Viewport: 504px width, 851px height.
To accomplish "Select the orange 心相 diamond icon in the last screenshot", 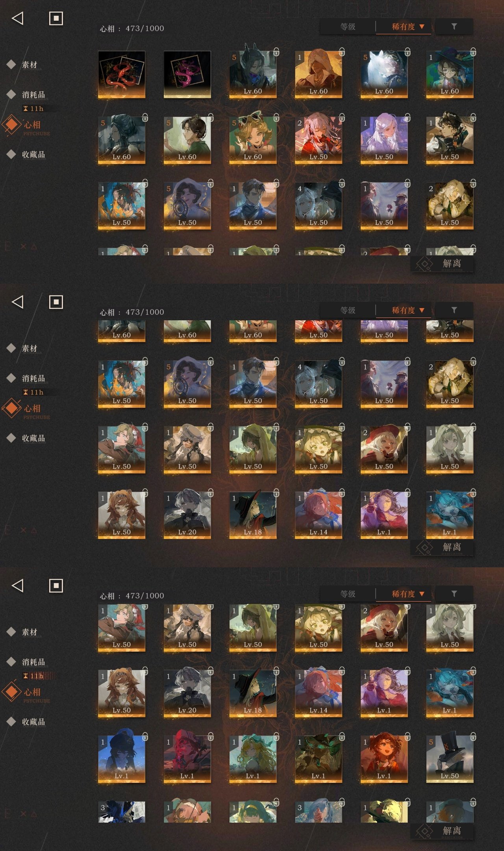I will pos(11,691).
